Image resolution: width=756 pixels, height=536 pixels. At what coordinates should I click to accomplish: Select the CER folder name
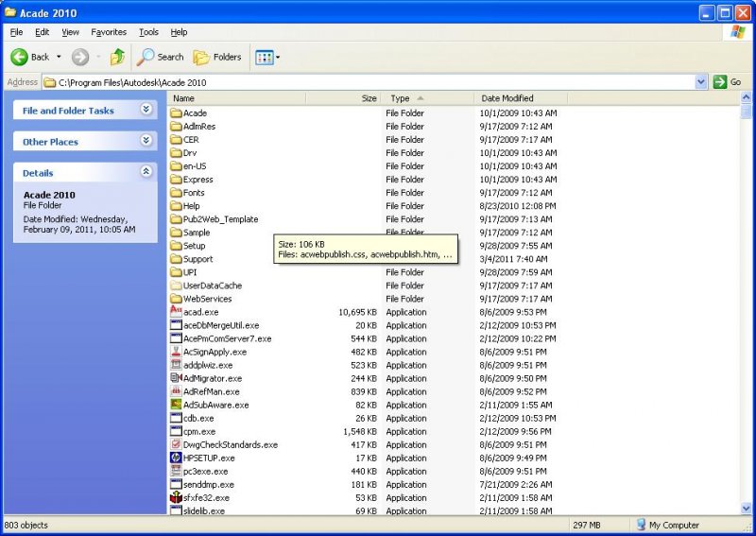point(191,139)
